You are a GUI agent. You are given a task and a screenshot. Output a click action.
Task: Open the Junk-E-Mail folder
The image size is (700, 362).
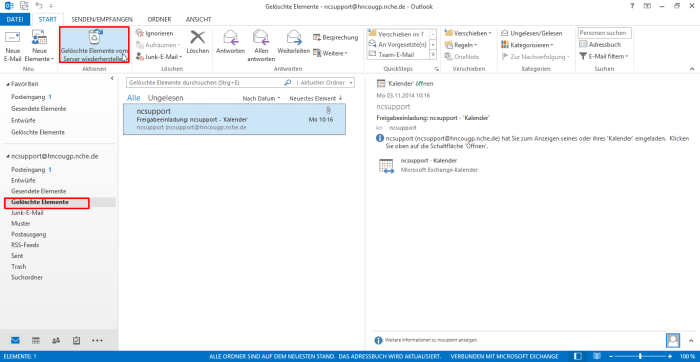tap(27, 213)
